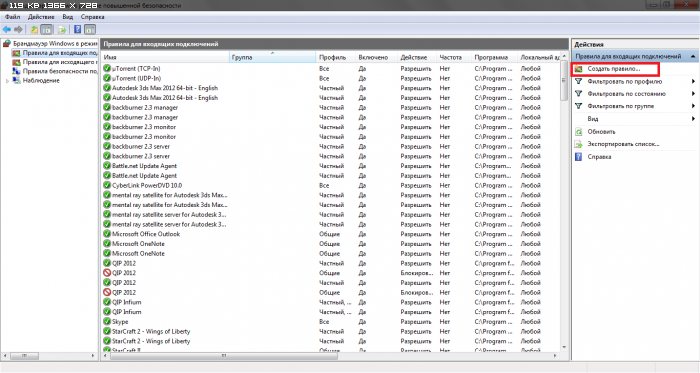This screenshot has width=700, height=373.
Task: Sort by the Действие column header
Action: [417, 57]
